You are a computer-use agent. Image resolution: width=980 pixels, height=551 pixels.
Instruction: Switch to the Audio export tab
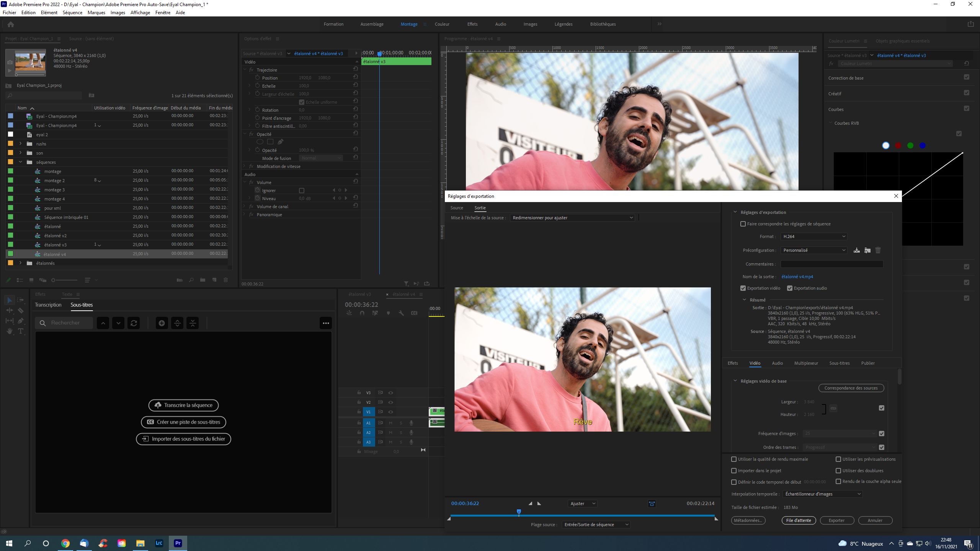[777, 363]
